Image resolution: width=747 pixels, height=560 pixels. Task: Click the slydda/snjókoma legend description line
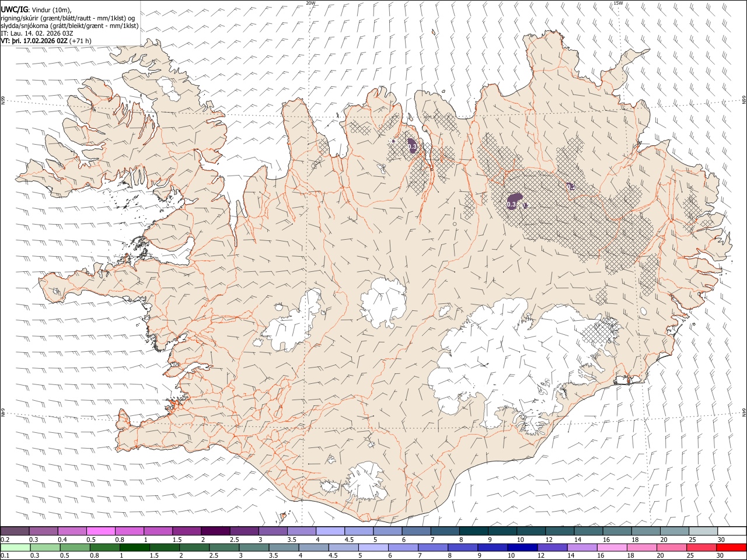pos(70,26)
